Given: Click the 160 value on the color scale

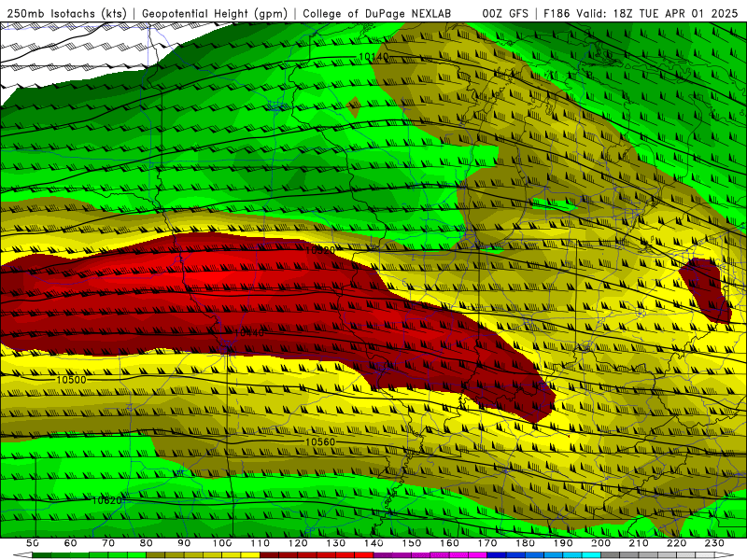Looking at the screenshot, I should 449,543.
